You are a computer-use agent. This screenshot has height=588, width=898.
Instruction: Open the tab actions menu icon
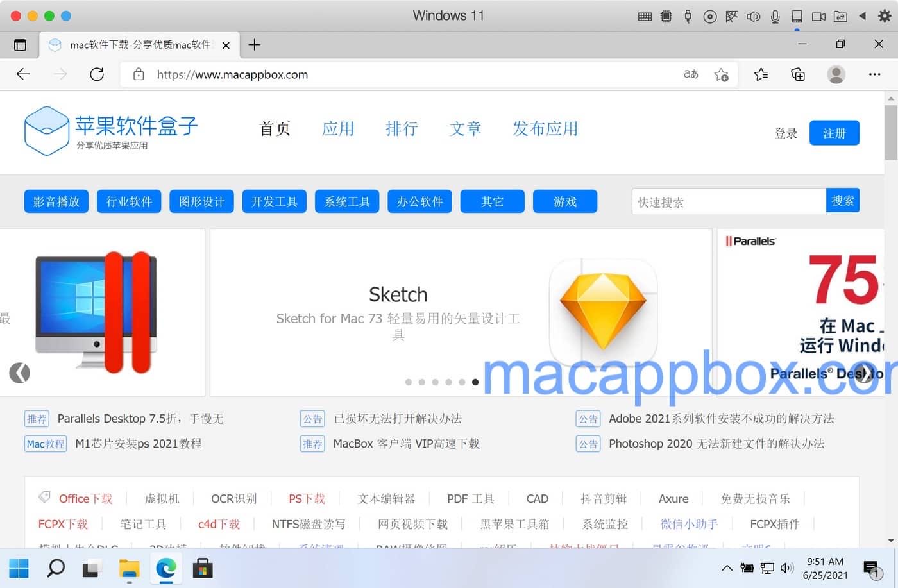point(20,45)
